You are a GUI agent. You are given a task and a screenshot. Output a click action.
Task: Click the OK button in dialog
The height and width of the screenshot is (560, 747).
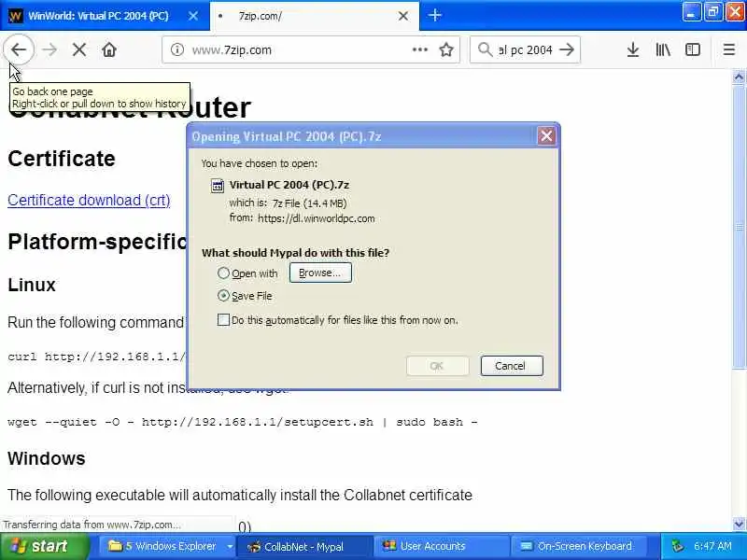pos(437,366)
